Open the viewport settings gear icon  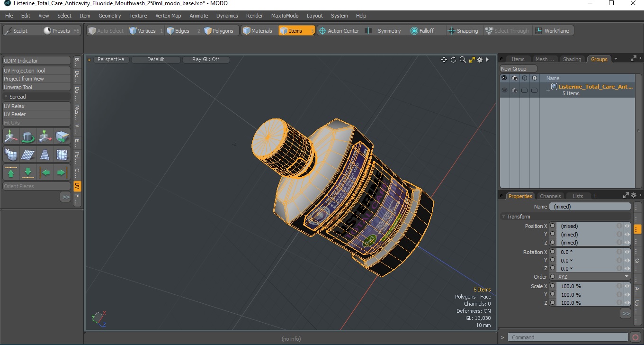pyautogui.click(x=480, y=60)
